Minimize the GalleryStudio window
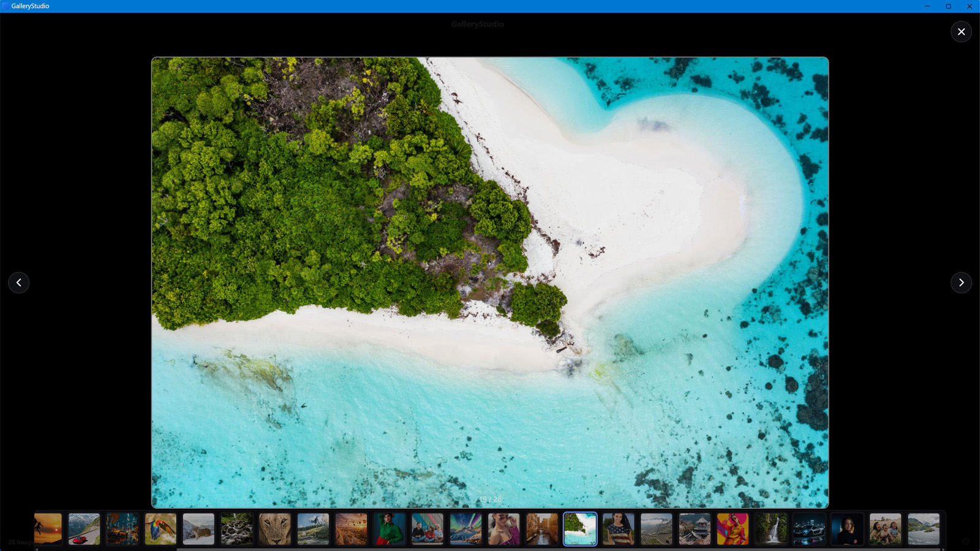 [x=927, y=6]
